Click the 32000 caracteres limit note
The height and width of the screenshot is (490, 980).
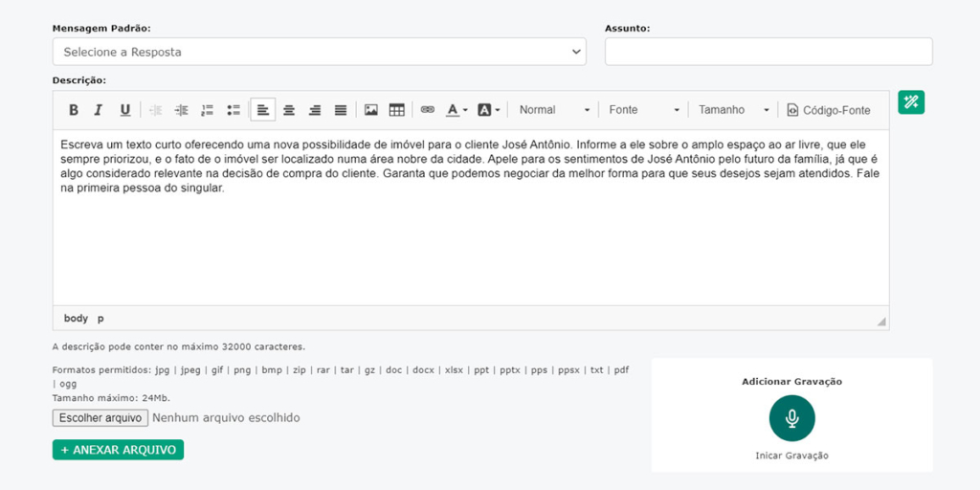179,346
